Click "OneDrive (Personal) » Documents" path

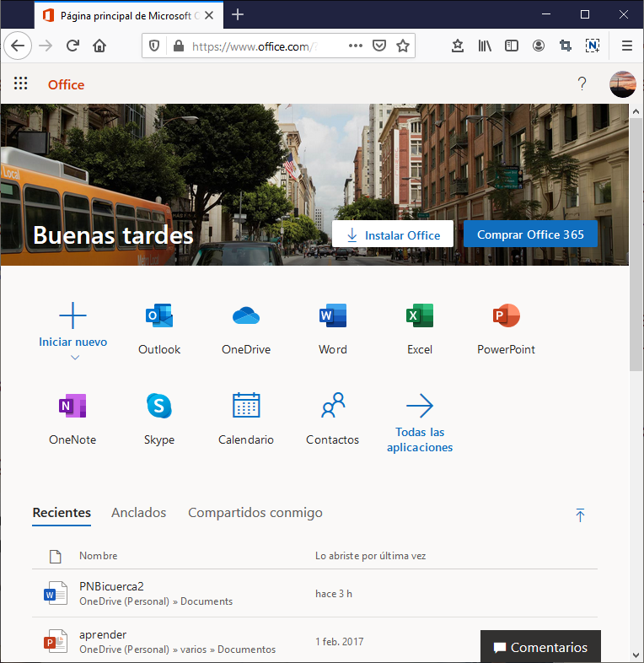pyautogui.click(x=156, y=601)
